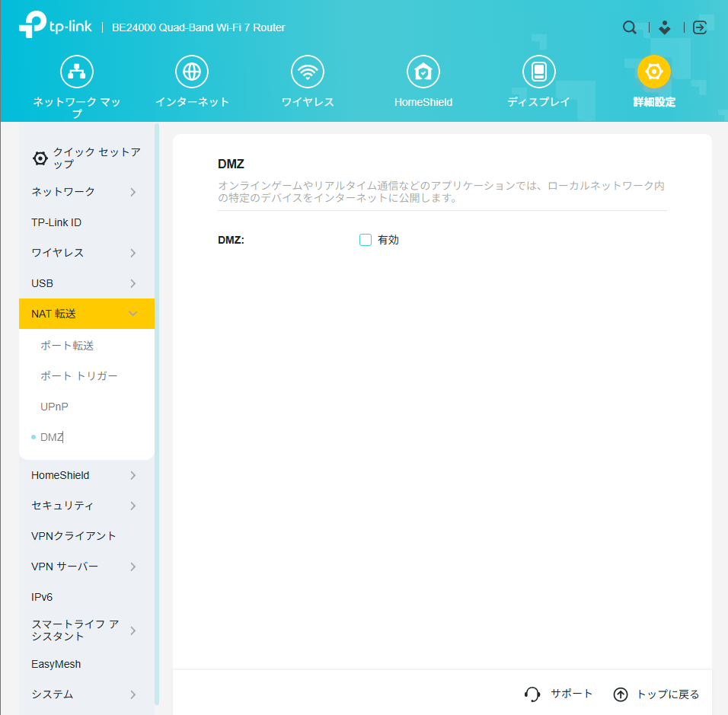Open the ディスプレイ icon
The width and height of the screenshot is (728, 715).
point(538,72)
